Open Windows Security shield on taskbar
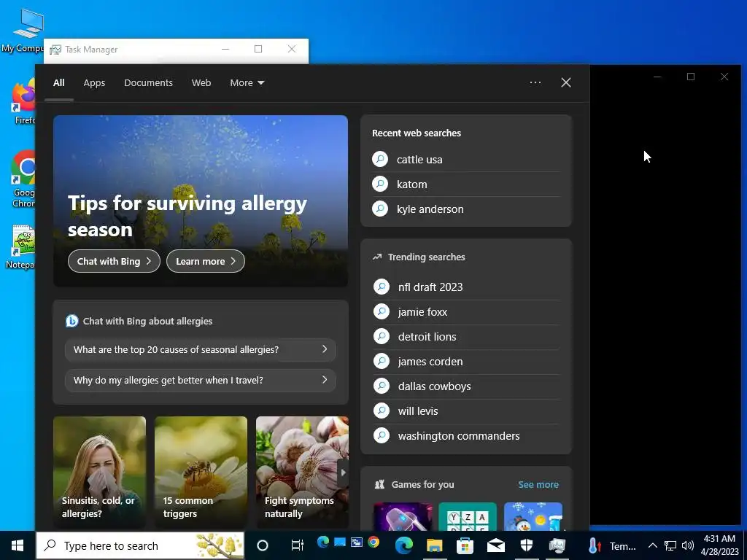The width and height of the screenshot is (747, 560). pyautogui.click(x=527, y=545)
